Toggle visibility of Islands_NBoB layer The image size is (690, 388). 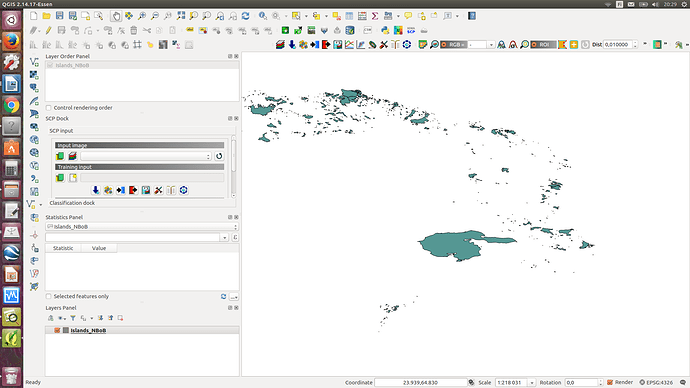(x=57, y=330)
